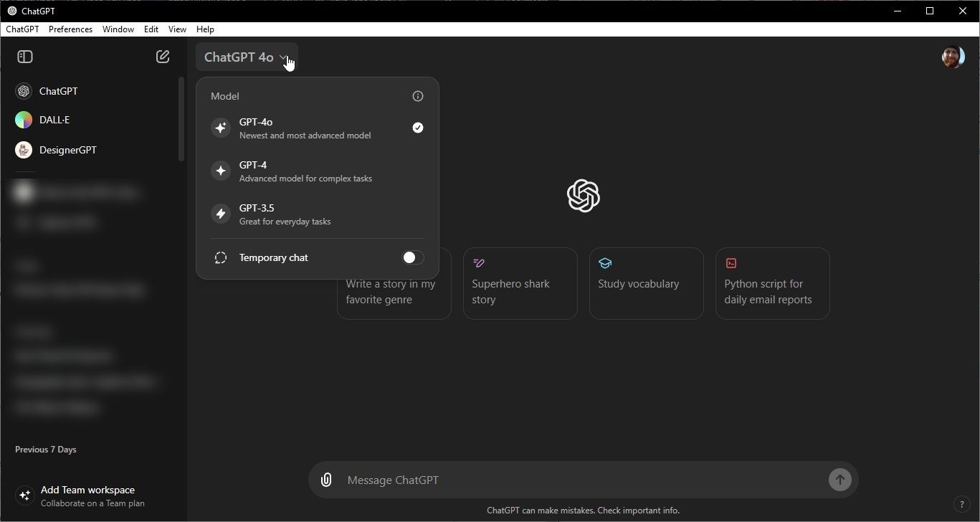Focus the Message ChatGPT input field
The image size is (980, 522).
(x=583, y=480)
